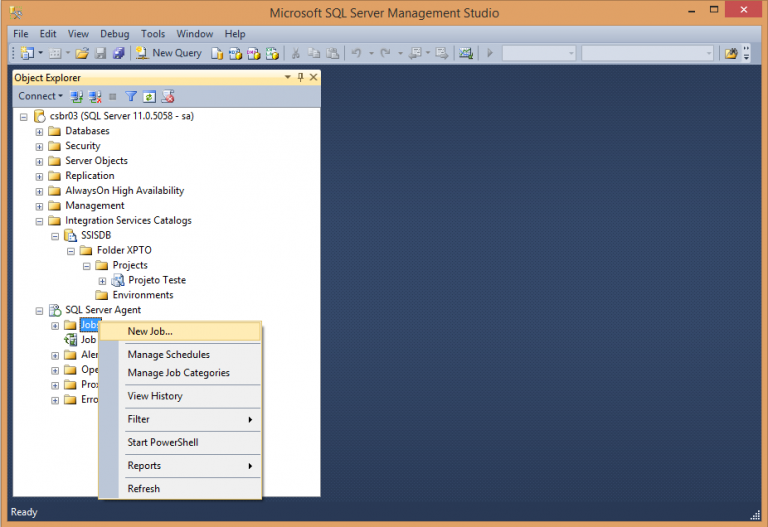Click the Analysis Services MDX Query icon
The height and width of the screenshot is (527, 768).
click(235, 53)
